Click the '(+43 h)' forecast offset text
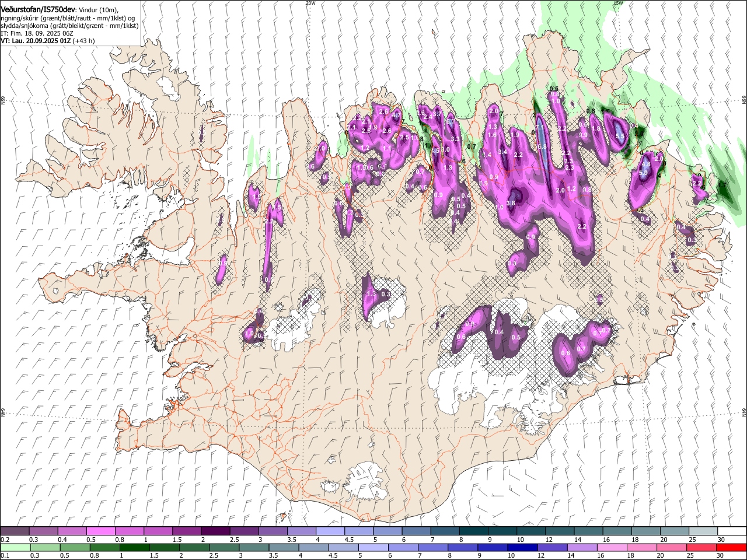Image resolution: width=747 pixels, height=560 pixels. click(83, 41)
